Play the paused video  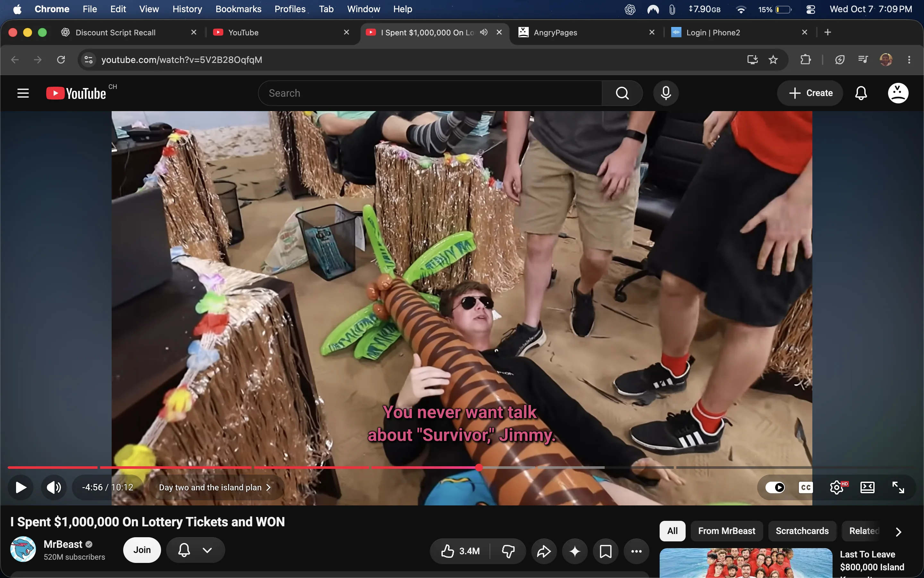click(21, 487)
